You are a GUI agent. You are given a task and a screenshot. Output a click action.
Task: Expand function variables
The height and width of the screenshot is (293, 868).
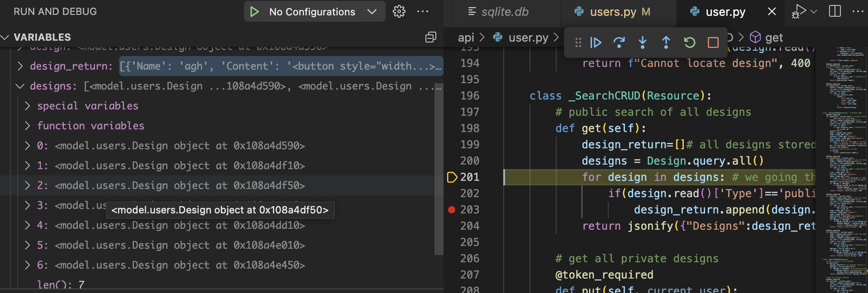pos(27,126)
